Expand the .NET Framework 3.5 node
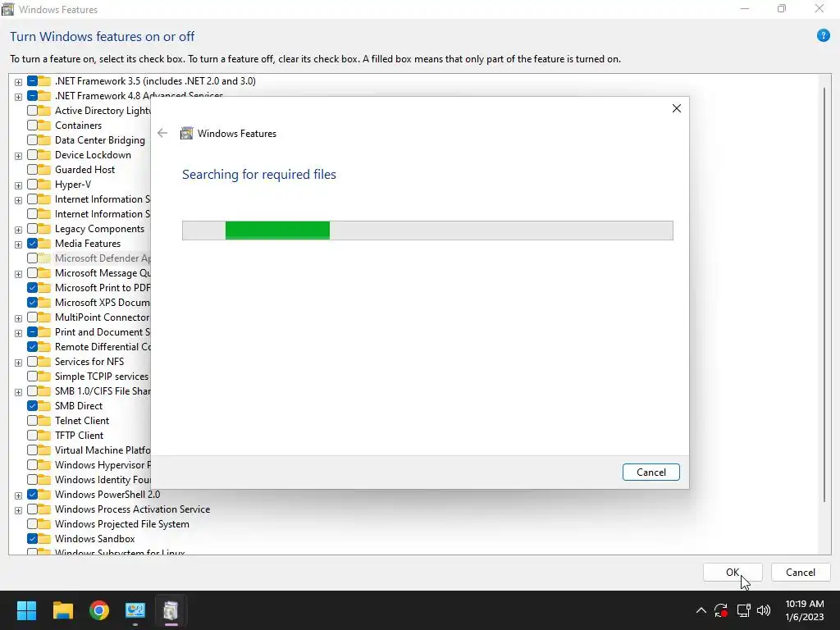840x630 pixels. click(x=18, y=82)
